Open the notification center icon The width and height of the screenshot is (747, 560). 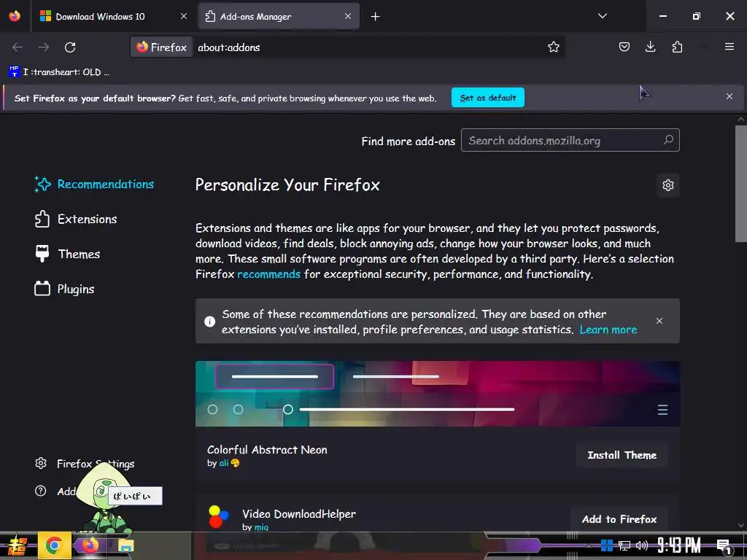pos(723,547)
